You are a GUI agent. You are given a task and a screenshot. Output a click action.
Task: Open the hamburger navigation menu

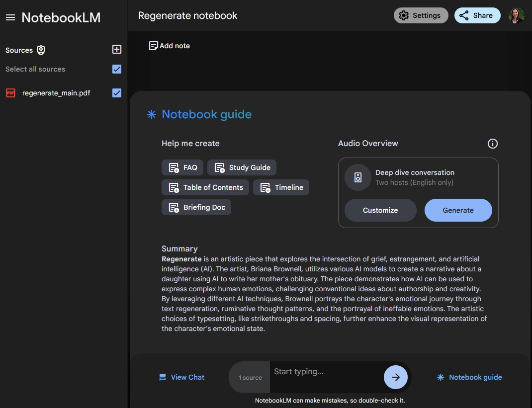(10, 17)
